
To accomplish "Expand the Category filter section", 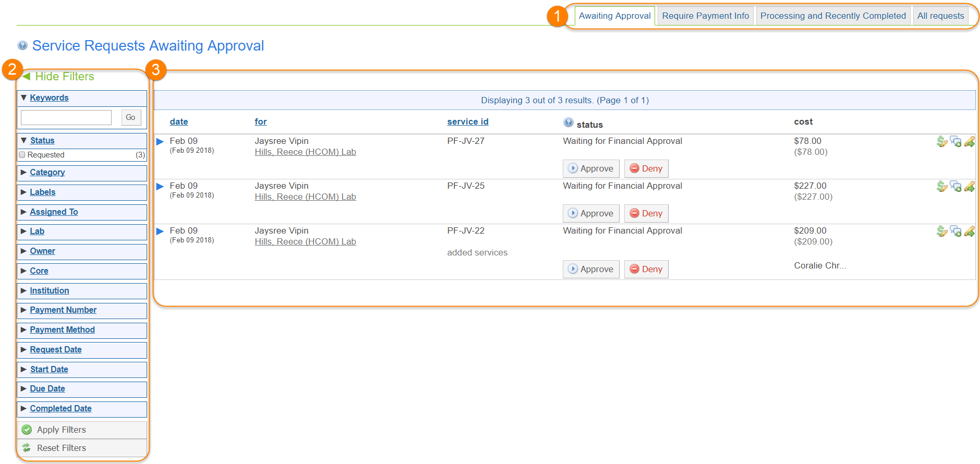I will pos(47,173).
